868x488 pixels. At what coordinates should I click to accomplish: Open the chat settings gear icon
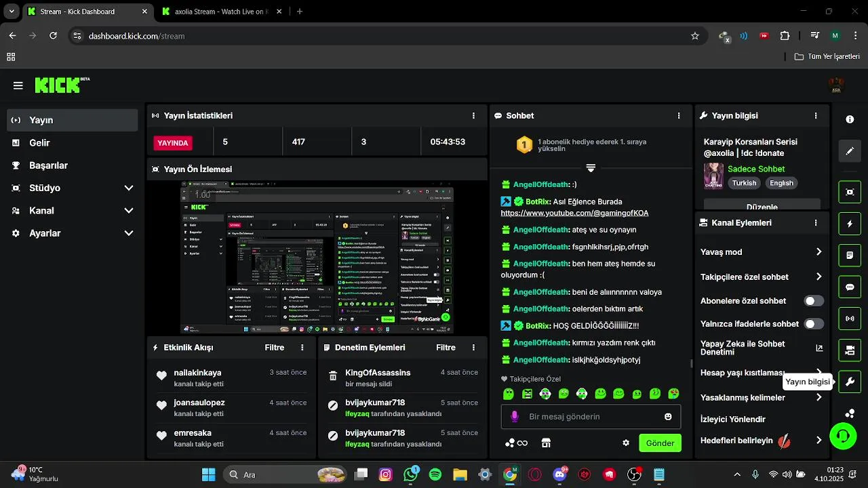point(626,443)
